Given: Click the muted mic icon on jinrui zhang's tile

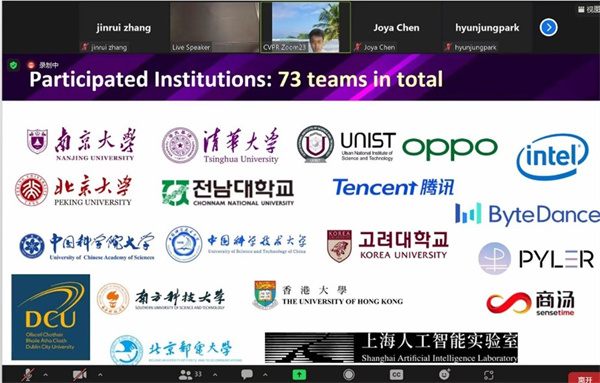Looking at the screenshot, I should pyautogui.click(x=85, y=47).
